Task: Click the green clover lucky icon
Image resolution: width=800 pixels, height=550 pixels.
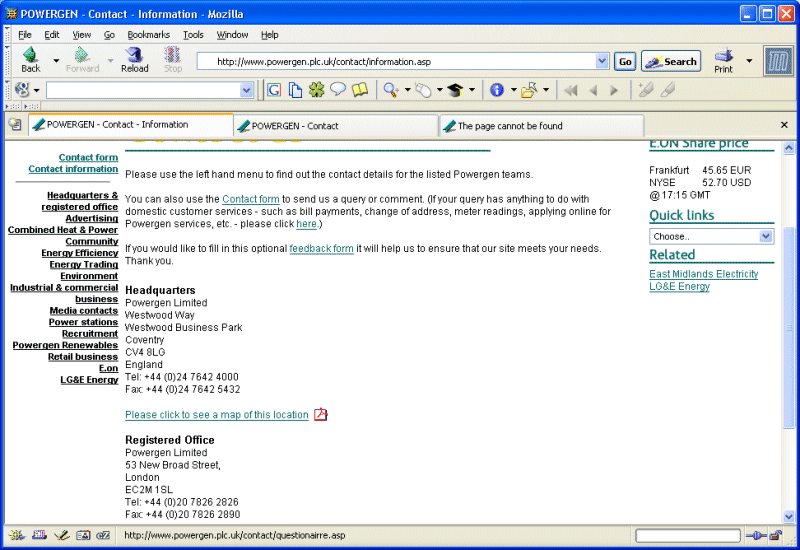Action: 316,90
